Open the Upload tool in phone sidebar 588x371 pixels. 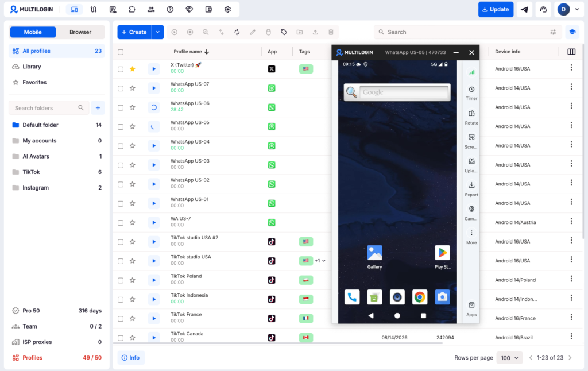click(471, 165)
